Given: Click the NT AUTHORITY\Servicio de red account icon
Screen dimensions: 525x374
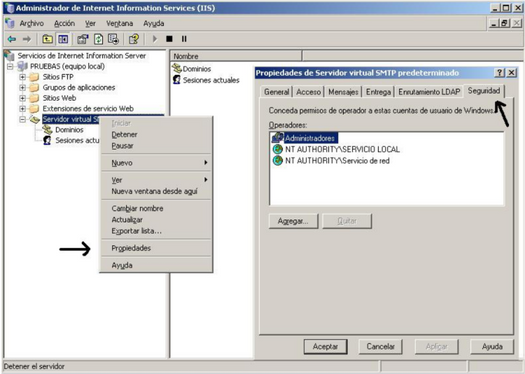Looking at the screenshot, I should pyautogui.click(x=278, y=161).
